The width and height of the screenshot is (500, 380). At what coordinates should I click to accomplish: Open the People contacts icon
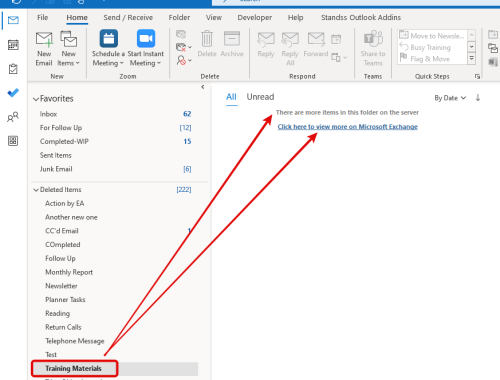[x=13, y=117]
